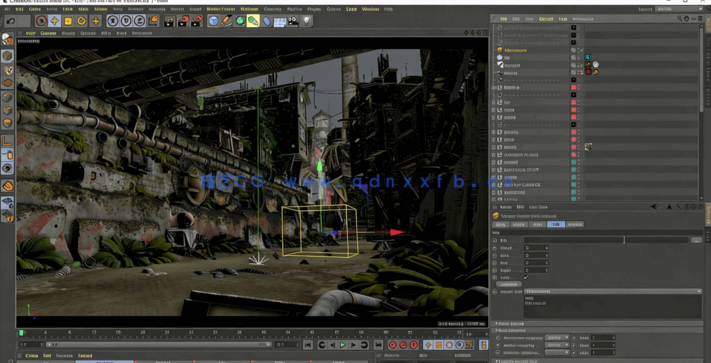Viewport: 711px width, 363px height.
Task: Toggle the Rotation keyframe channel icon
Action: pos(449,345)
